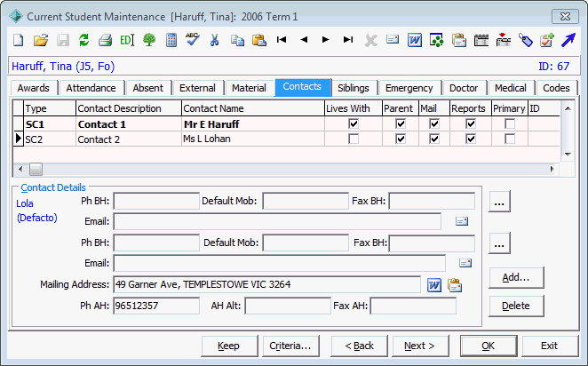Click the blue diagonal arrow icon
The width and height of the screenshot is (588, 366).
point(568,40)
